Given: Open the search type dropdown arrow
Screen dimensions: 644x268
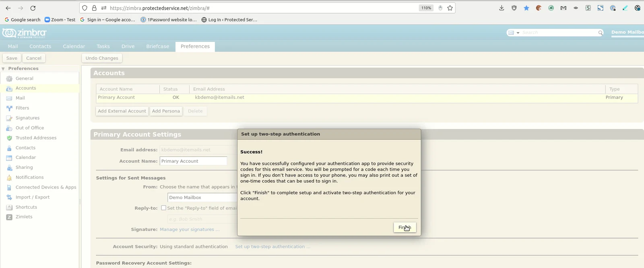Looking at the screenshot, I should click(x=518, y=33).
